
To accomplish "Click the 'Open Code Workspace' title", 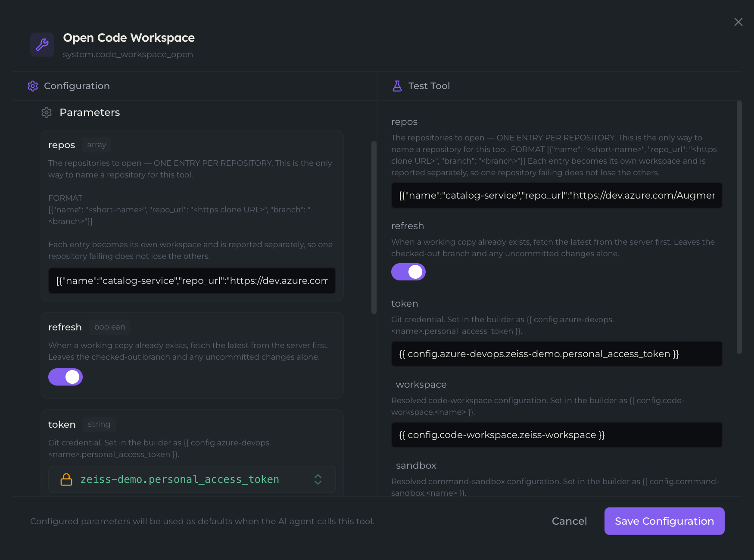I will [129, 38].
